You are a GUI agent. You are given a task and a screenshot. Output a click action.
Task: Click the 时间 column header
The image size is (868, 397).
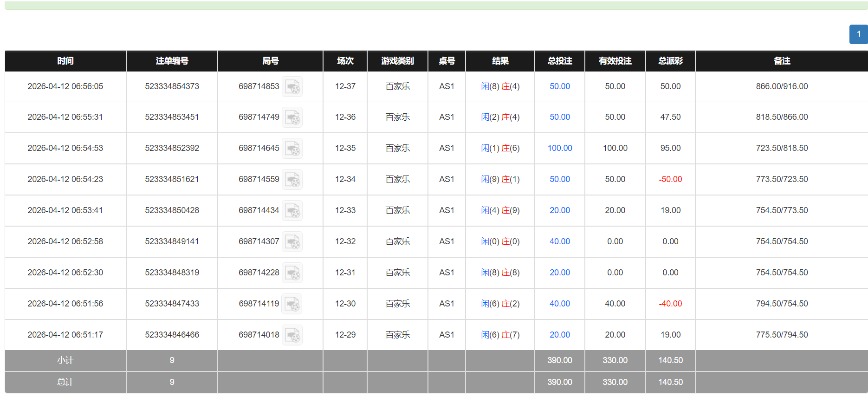65,61
